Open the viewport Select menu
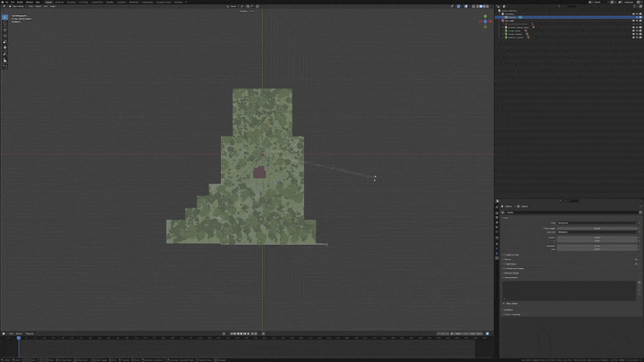The image size is (644, 362). pos(38,6)
